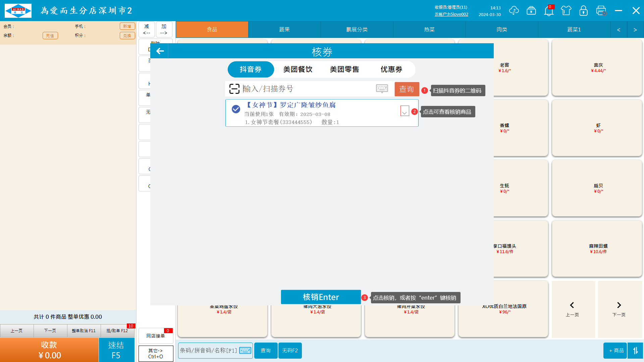644x362 pixels.
Task: Click the AIBAO logo
Action: 18,11
